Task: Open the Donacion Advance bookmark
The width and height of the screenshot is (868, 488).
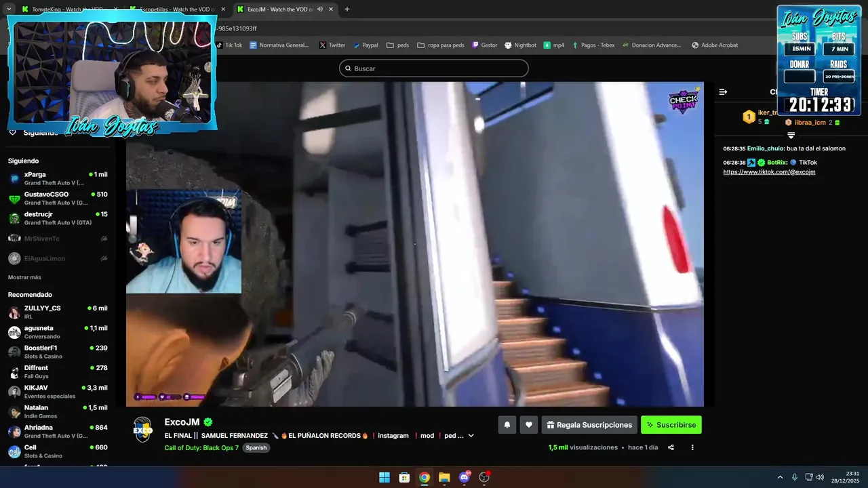Action: [x=651, y=45]
